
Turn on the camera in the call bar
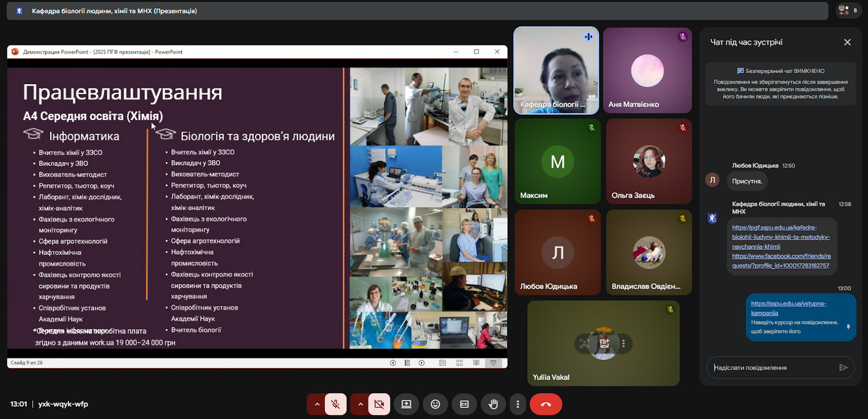(x=379, y=404)
